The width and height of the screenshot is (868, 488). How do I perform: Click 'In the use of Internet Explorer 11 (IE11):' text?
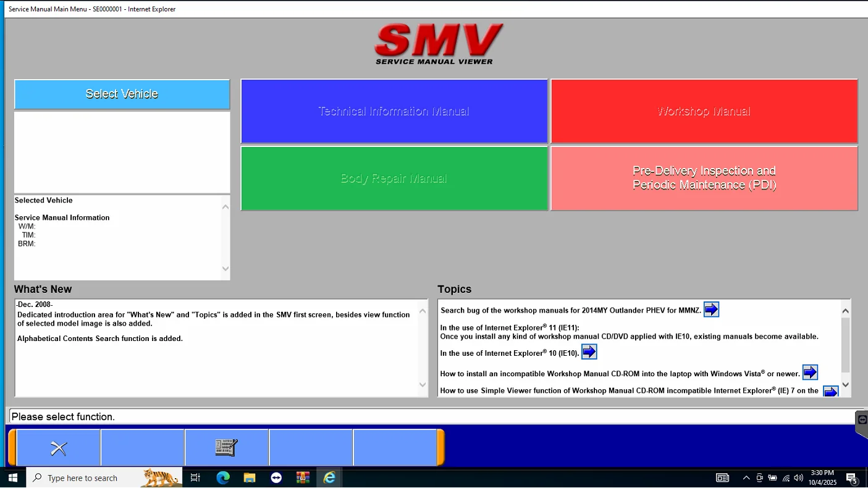pyautogui.click(x=510, y=327)
